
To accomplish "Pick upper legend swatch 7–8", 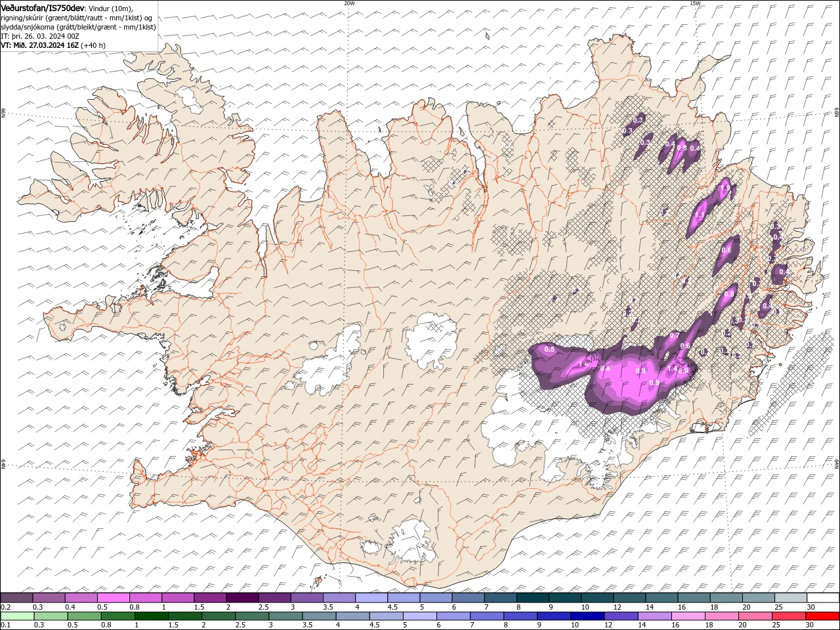I will click(x=500, y=598).
